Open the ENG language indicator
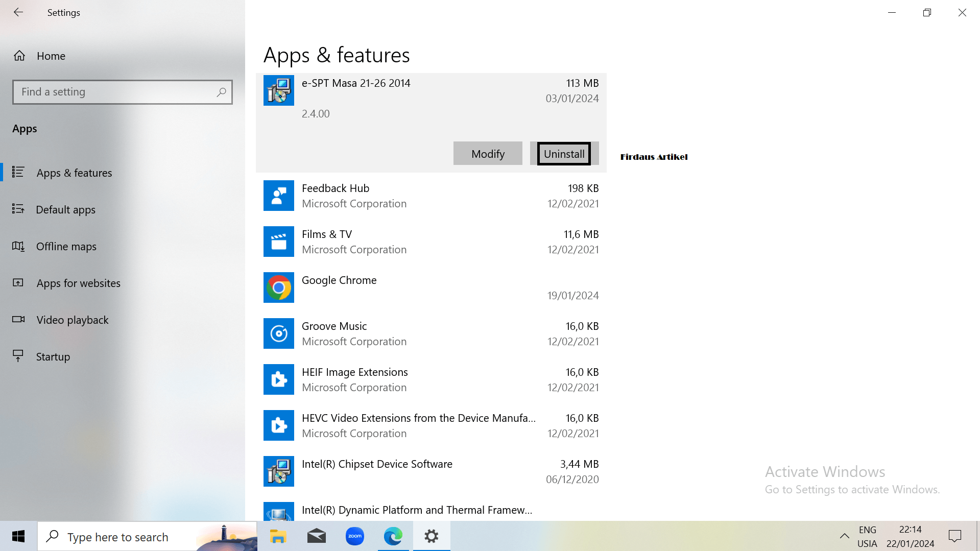 point(867,536)
